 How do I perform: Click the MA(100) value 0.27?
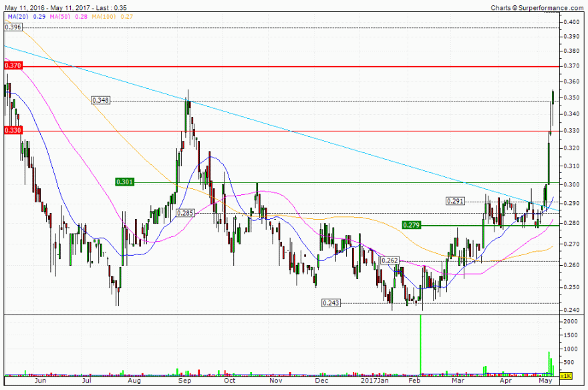[127, 17]
